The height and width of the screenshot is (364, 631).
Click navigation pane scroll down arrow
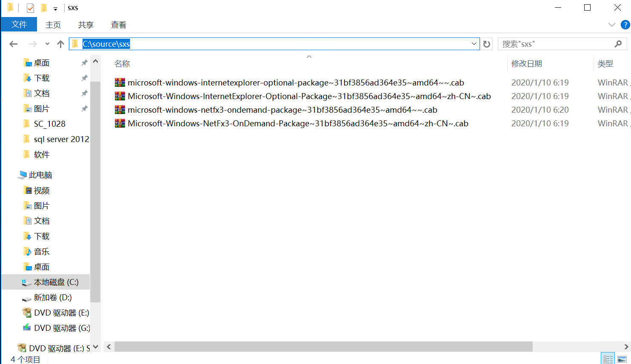pos(95,347)
